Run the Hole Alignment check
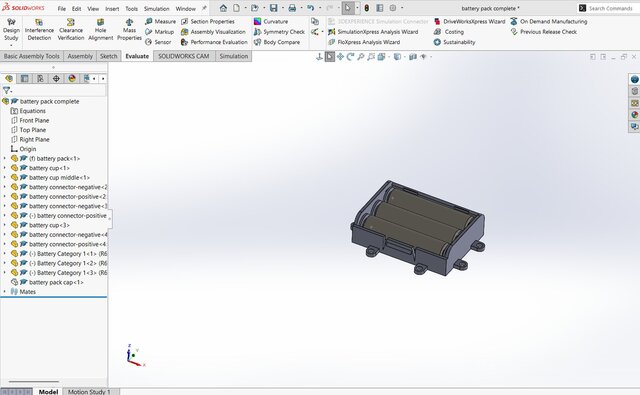This screenshot has height=395, width=640. 100,29
